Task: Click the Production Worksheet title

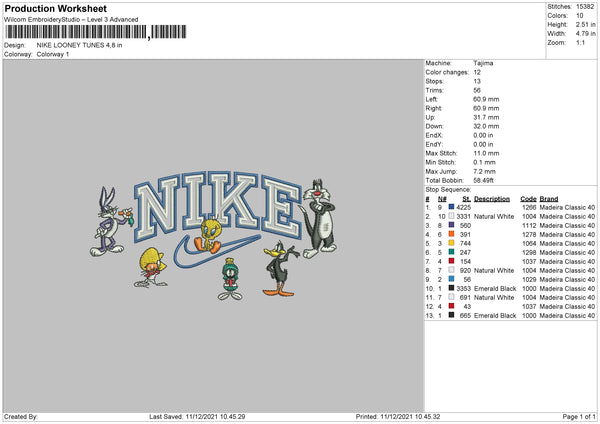Action: (x=55, y=8)
